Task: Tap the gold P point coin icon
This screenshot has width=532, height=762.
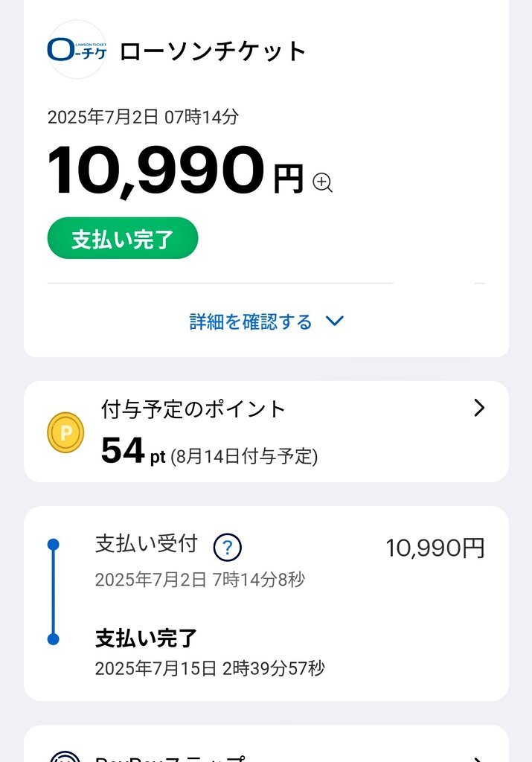Action: click(x=65, y=432)
